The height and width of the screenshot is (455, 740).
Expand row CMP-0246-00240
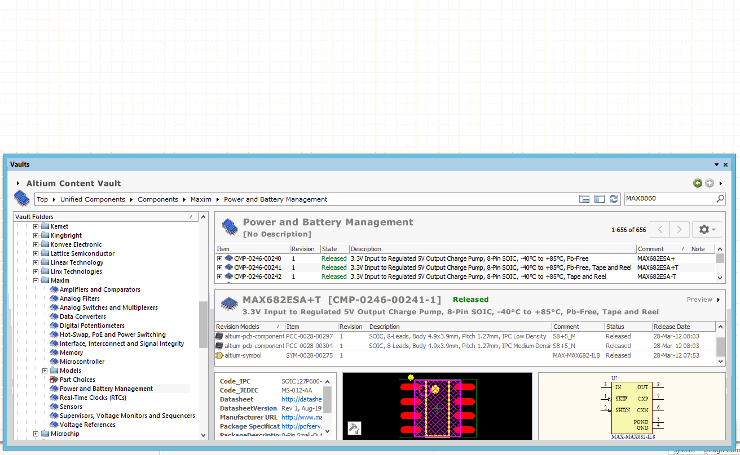[x=219, y=259]
